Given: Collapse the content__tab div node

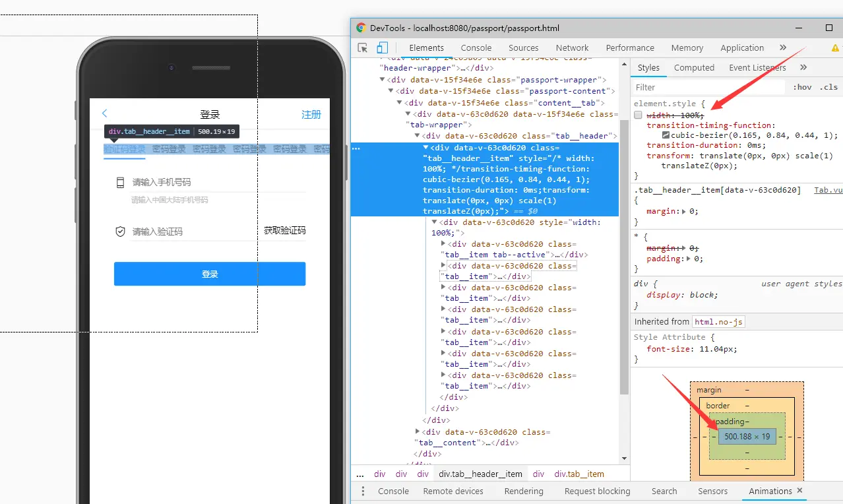Looking at the screenshot, I should tap(400, 103).
